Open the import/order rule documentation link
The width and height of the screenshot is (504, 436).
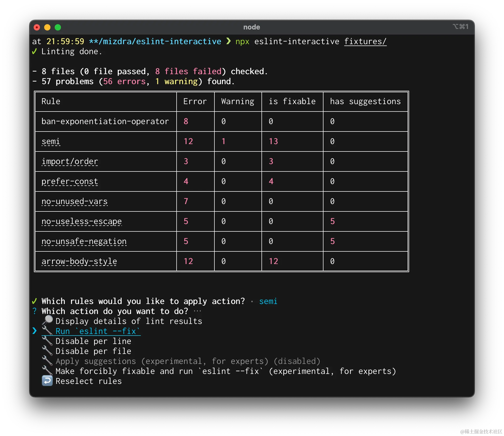(x=70, y=161)
